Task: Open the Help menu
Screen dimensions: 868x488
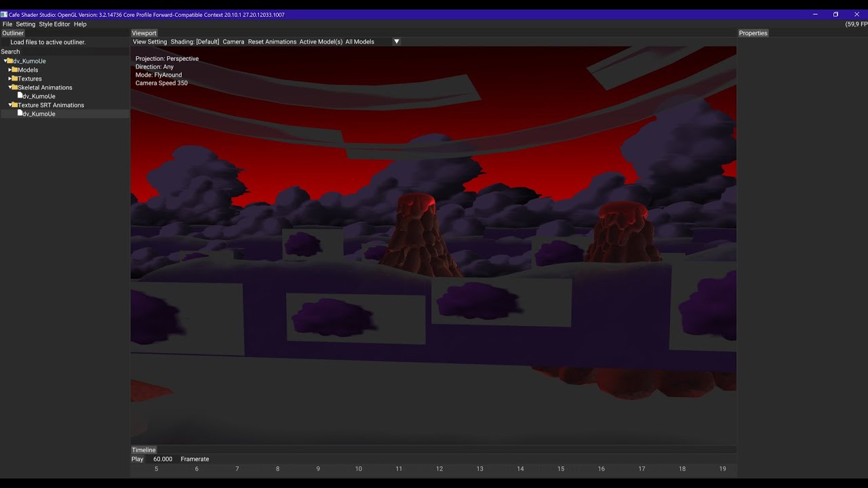Action: pos(80,24)
